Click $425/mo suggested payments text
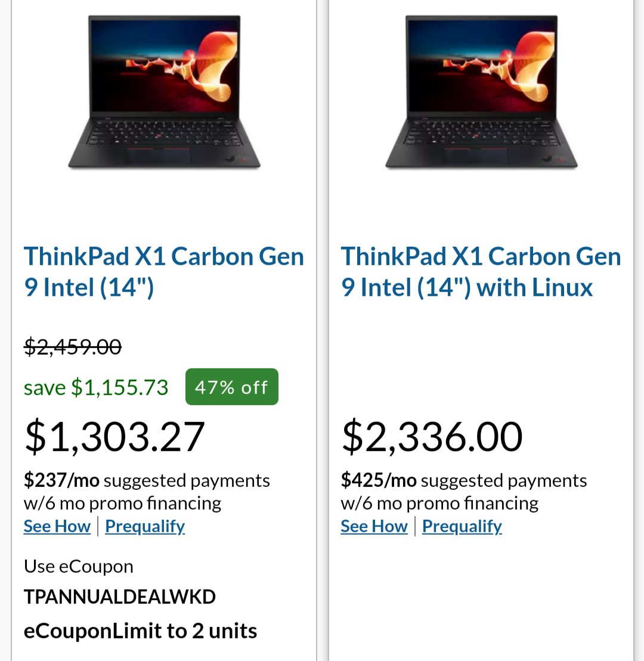 click(464, 480)
